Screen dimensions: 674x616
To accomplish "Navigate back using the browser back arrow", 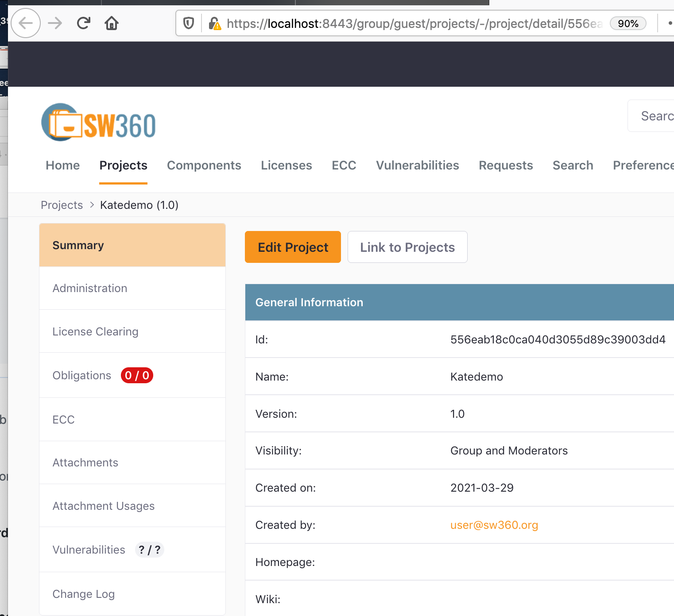I will coord(25,23).
